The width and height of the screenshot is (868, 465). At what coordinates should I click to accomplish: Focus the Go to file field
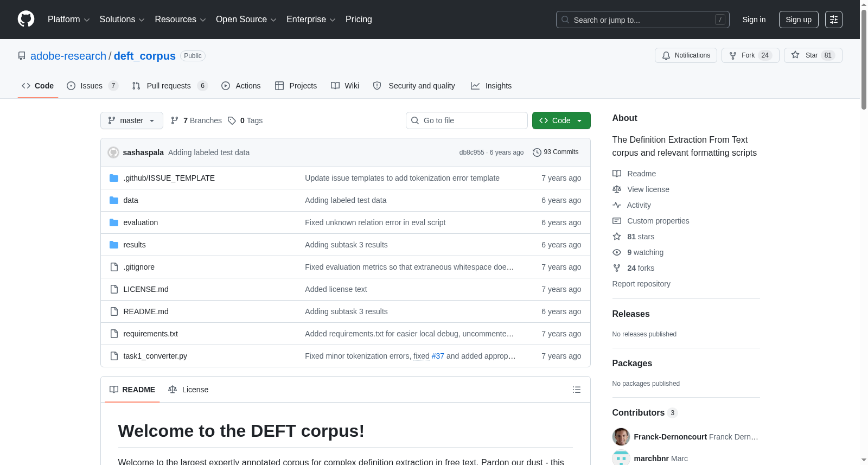coord(467,120)
